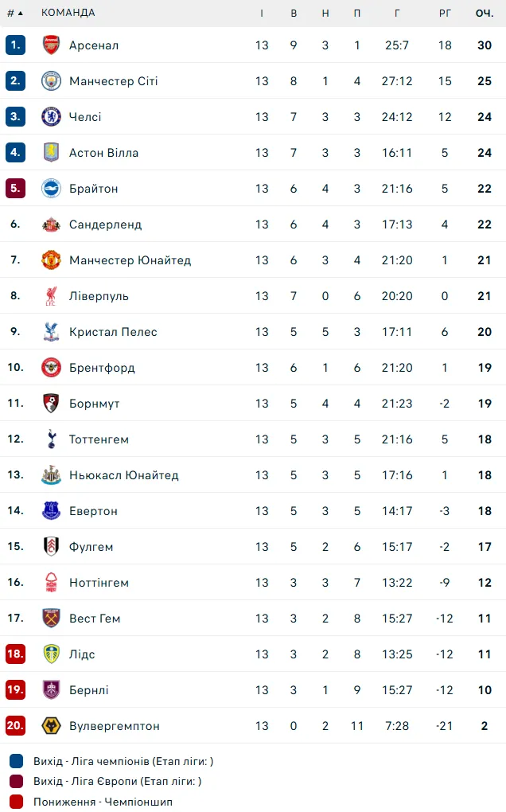506x812 pixels.
Task: Click the position 1 rank badge
Action: coord(15,45)
